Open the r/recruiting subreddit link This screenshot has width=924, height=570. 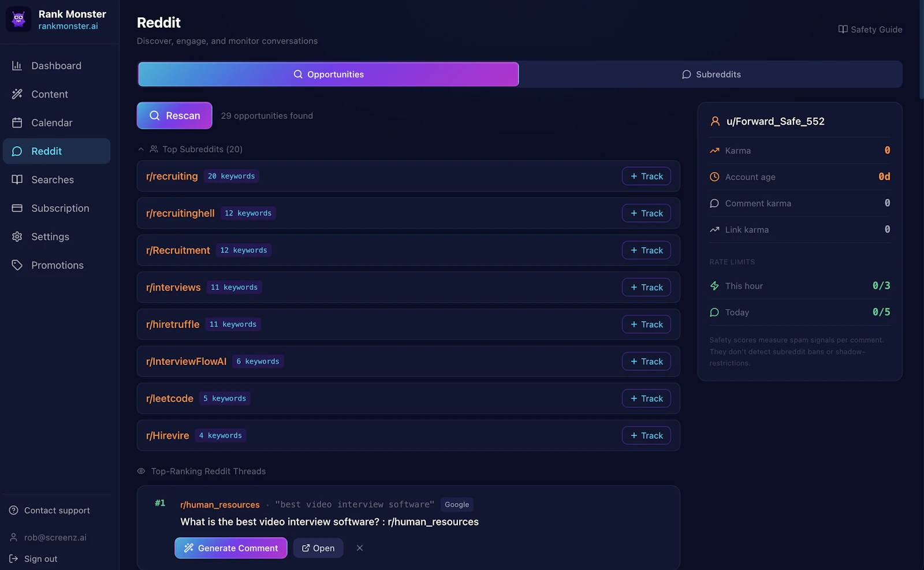[172, 176]
